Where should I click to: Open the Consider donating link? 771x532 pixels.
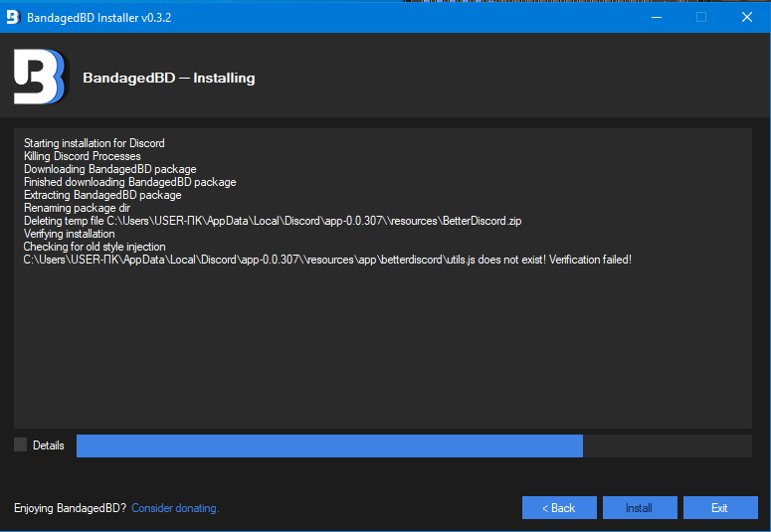click(175, 508)
